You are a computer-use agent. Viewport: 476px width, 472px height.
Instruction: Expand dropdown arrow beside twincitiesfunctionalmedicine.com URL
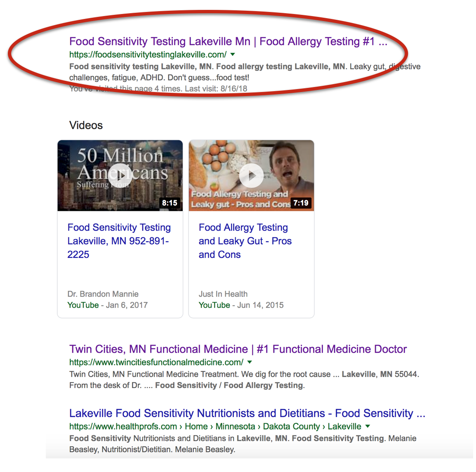pos(250,362)
